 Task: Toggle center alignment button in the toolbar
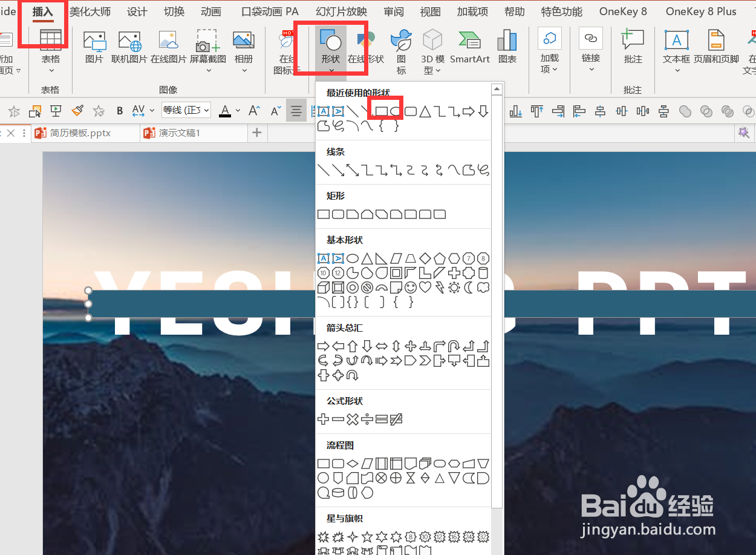tap(296, 110)
